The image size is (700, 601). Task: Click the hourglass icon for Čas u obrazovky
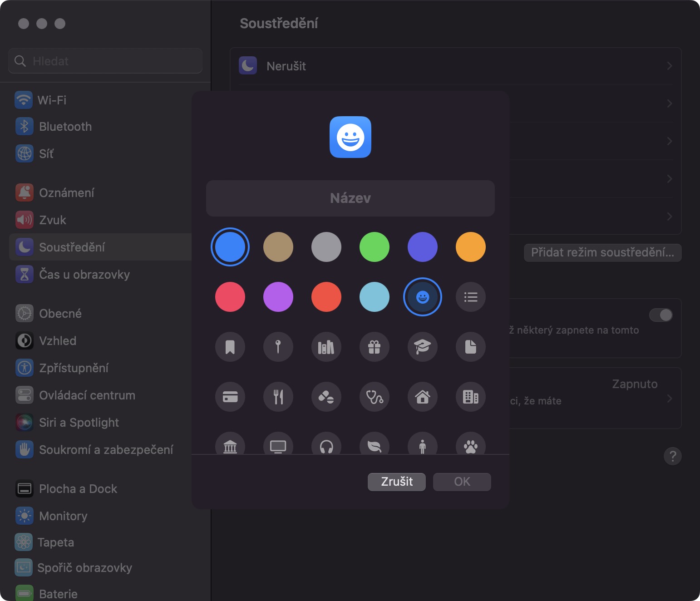(x=25, y=274)
